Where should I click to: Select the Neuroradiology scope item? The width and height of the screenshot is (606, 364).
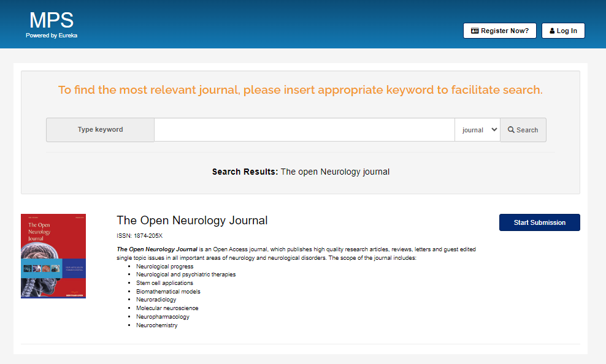tap(156, 300)
